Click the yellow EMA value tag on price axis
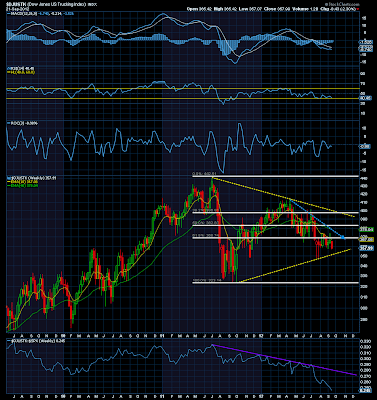Viewport: 377px width, 400px height. [x=366, y=239]
